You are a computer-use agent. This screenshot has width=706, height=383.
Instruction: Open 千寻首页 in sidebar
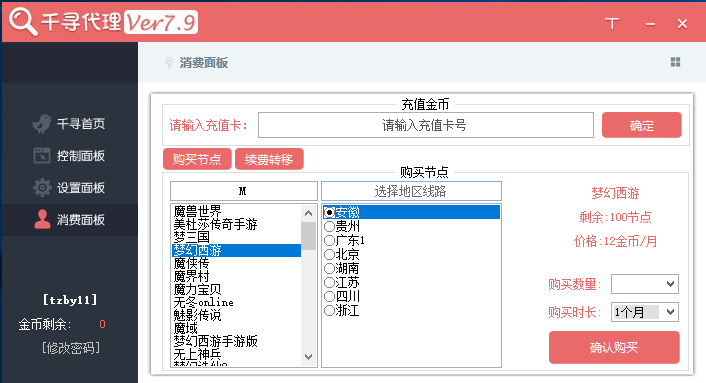70,124
